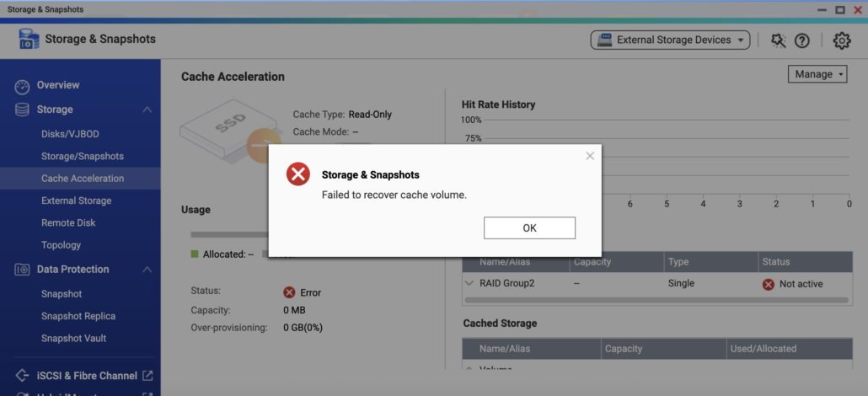
Task: Click the iSCSI & Fibre Channel icon
Action: point(22,376)
